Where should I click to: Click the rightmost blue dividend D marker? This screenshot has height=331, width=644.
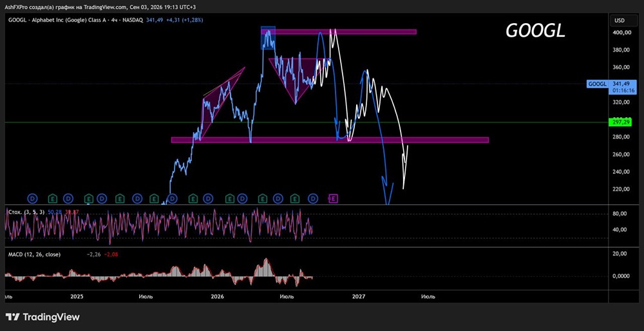314,199
